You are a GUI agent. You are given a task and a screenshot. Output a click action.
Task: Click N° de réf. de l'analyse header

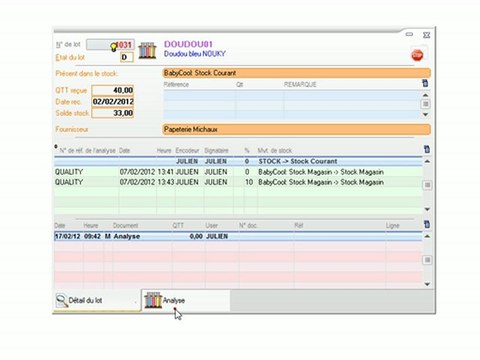(88, 151)
